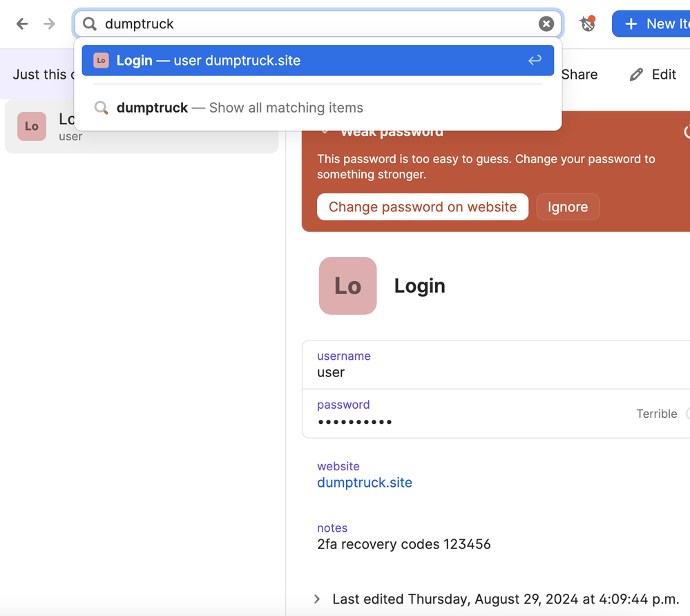This screenshot has width=690, height=616.
Task: Click the username field value user
Action: [331, 372]
